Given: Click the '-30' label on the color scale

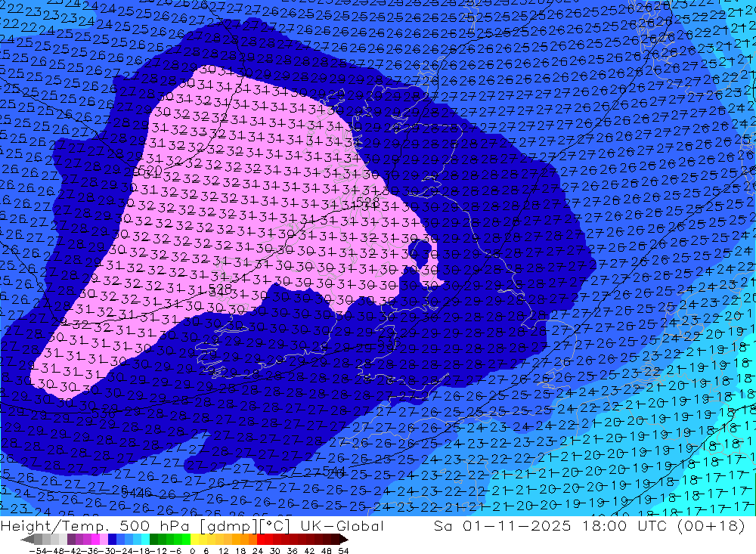Looking at the screenshot, I should click(x=107, y=551).
